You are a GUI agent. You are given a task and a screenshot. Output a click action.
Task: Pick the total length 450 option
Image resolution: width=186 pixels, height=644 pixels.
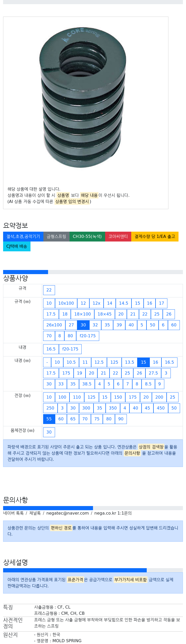[161, 408]
